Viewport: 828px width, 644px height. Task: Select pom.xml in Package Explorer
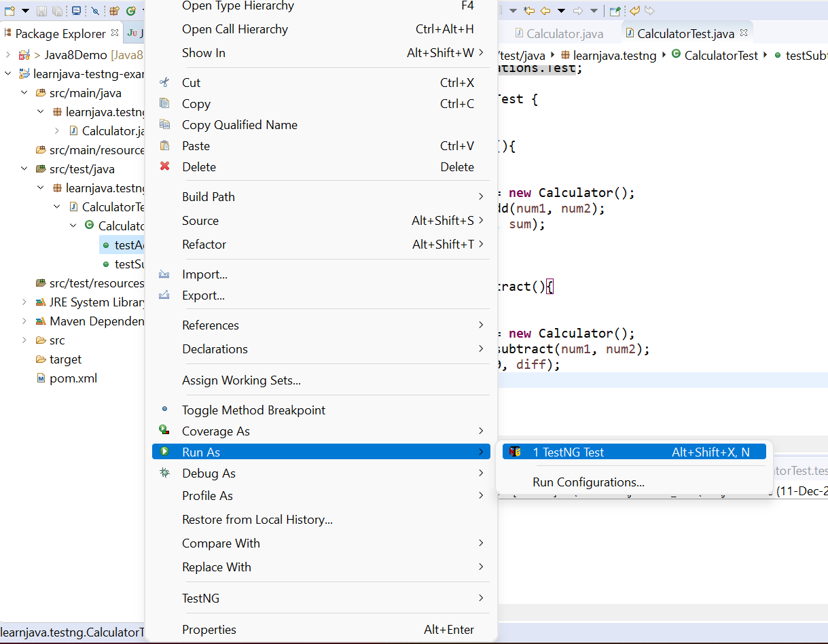(x=73, y=378)
